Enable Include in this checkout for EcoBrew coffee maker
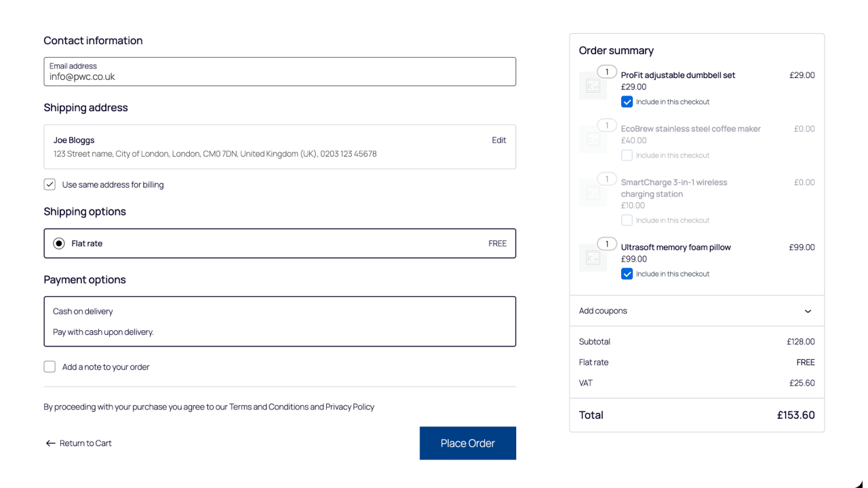 pyautogui.click(x=627, y=155)
